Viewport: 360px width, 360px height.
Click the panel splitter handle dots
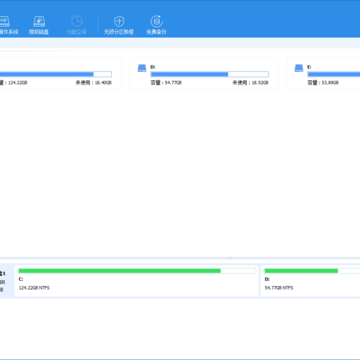pyautogui.click(x=229, y=258)
